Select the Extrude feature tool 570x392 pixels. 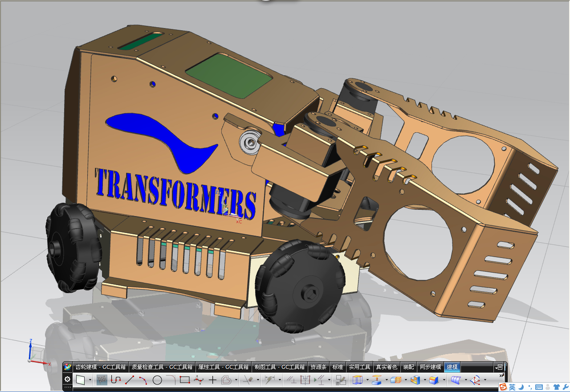pos(358,380)
